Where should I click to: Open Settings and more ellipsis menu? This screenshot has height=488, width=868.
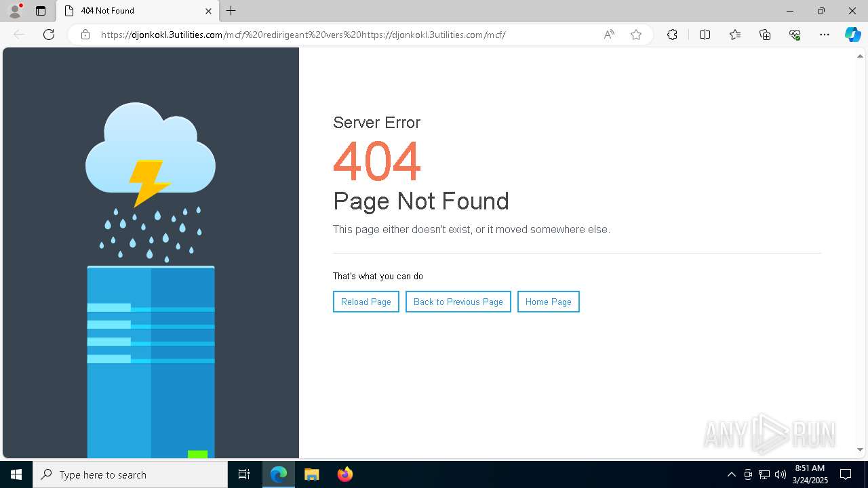(825, 35)
